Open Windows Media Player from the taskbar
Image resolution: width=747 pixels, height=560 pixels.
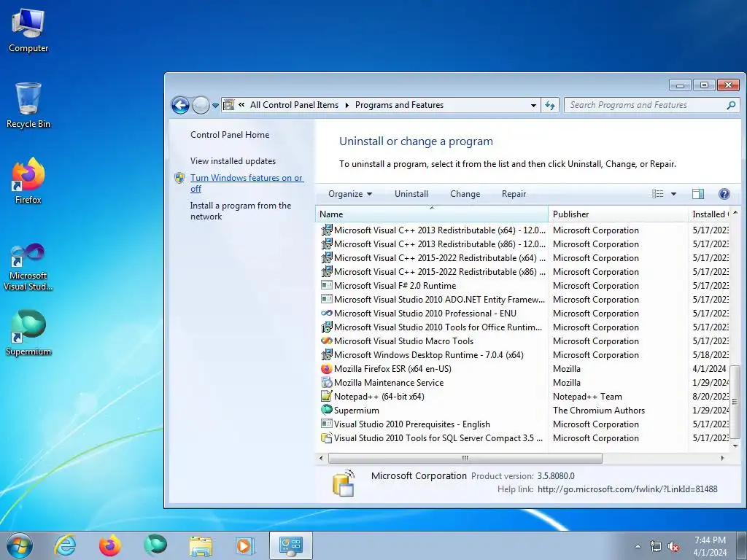[x=245, y=545]
